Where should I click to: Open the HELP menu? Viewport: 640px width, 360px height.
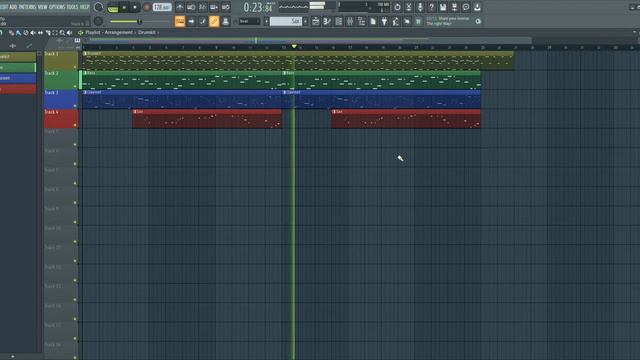84,7
